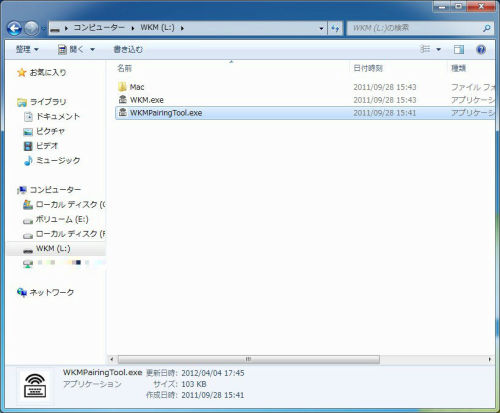This screenshot has height=413, width=500.
Task: Open the recent pages dropdown beside the Forward button
Action: tap(43, 29)
